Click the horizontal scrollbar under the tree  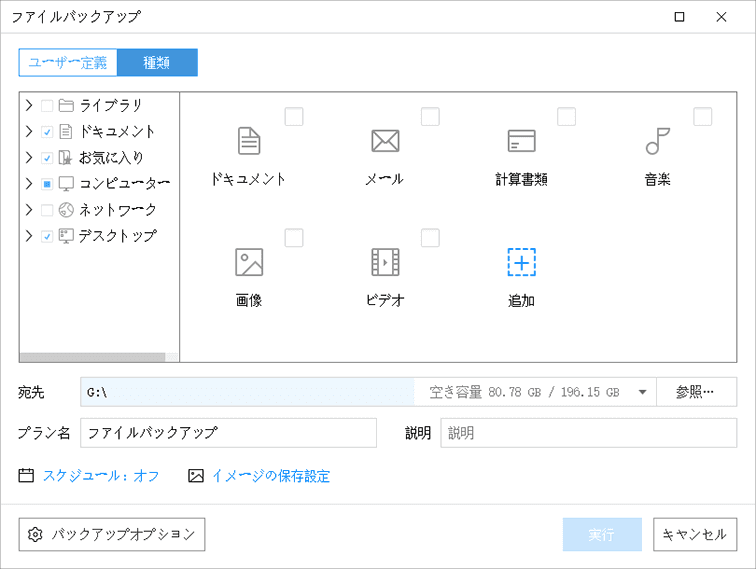(92, 357)
